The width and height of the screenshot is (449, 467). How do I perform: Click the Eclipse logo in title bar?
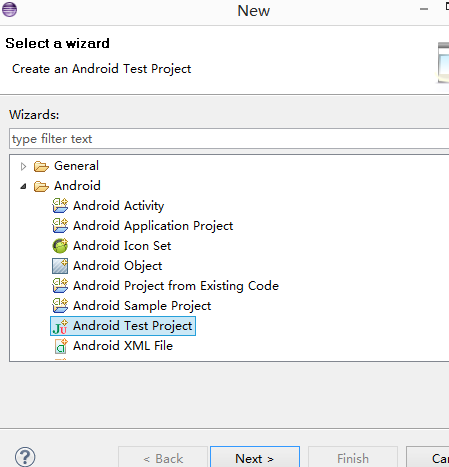(x=9, y=9)
